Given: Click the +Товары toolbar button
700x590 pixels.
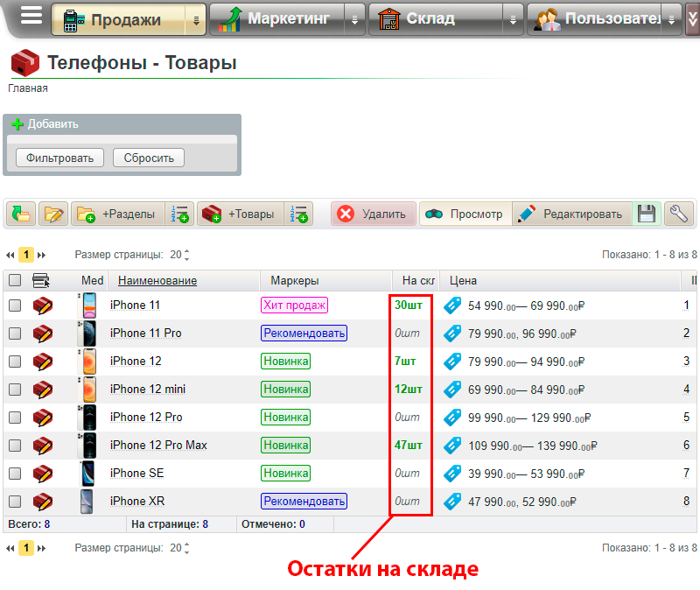Looking at the screenshot, I should tap(241, 214).
